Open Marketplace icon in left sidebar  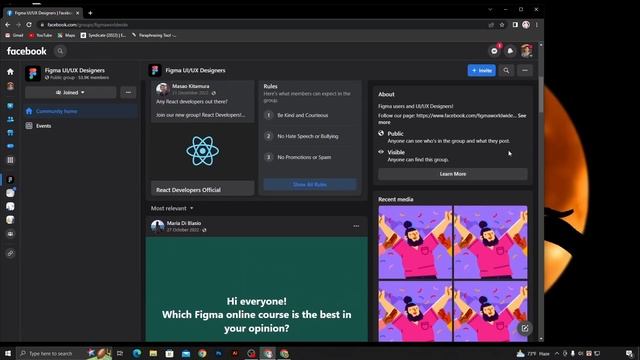(10, 133)
